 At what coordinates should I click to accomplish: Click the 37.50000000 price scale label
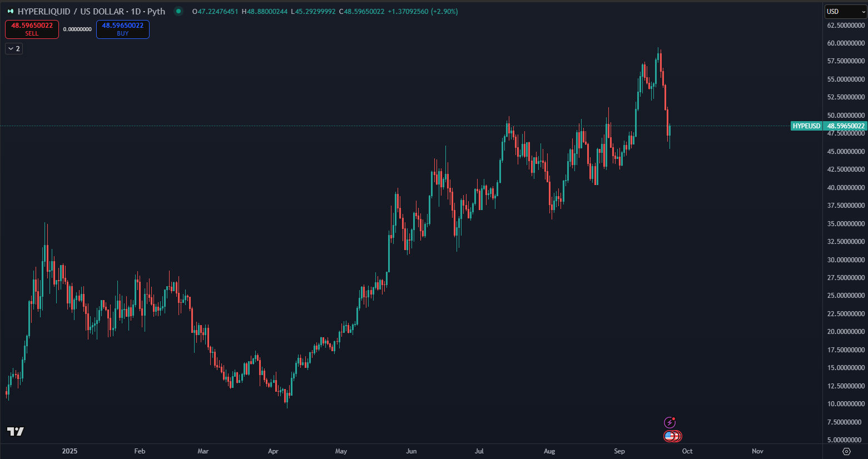[x=846, y=206]
